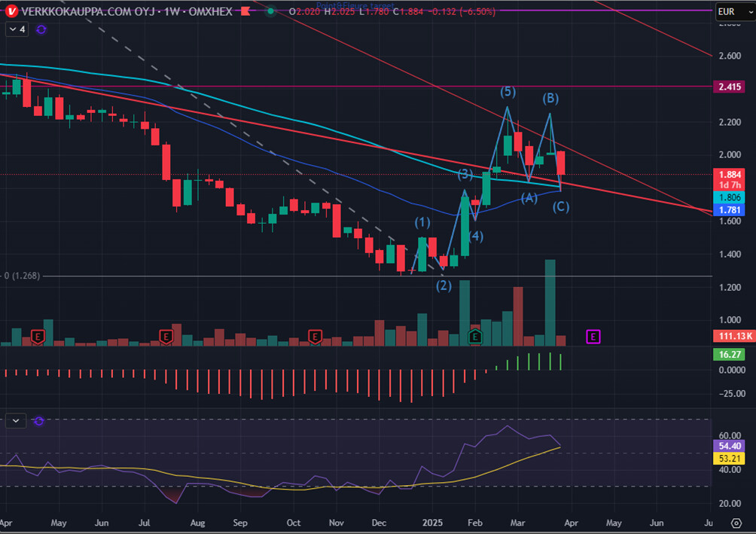
Task: Click the first red earnings E marker
Action: 38,337
